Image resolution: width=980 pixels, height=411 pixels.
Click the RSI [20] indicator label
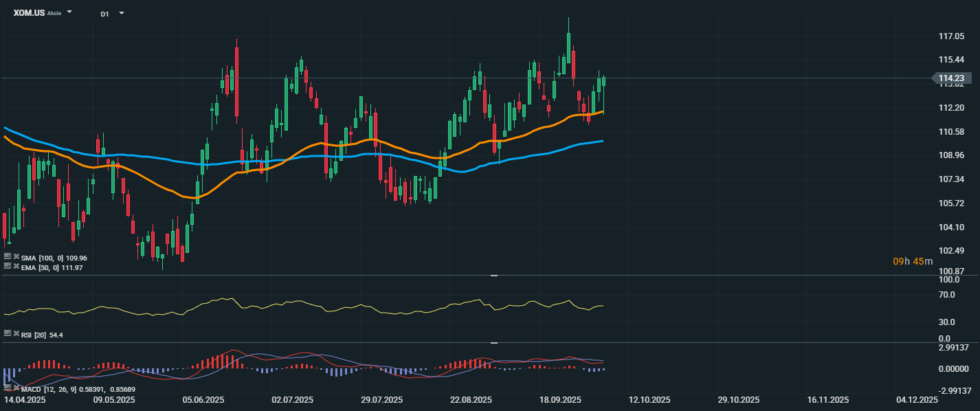(x=34, y=335)
